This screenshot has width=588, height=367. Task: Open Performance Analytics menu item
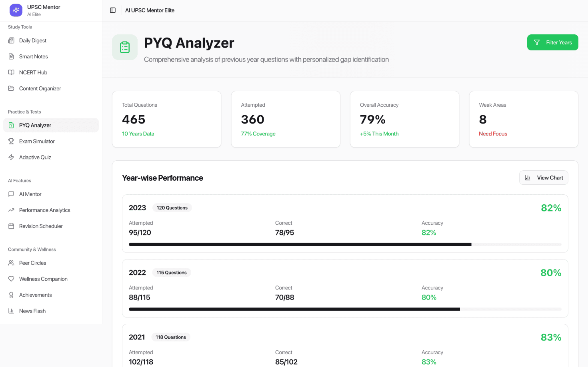pyautogui.click(x=51, y=210)
